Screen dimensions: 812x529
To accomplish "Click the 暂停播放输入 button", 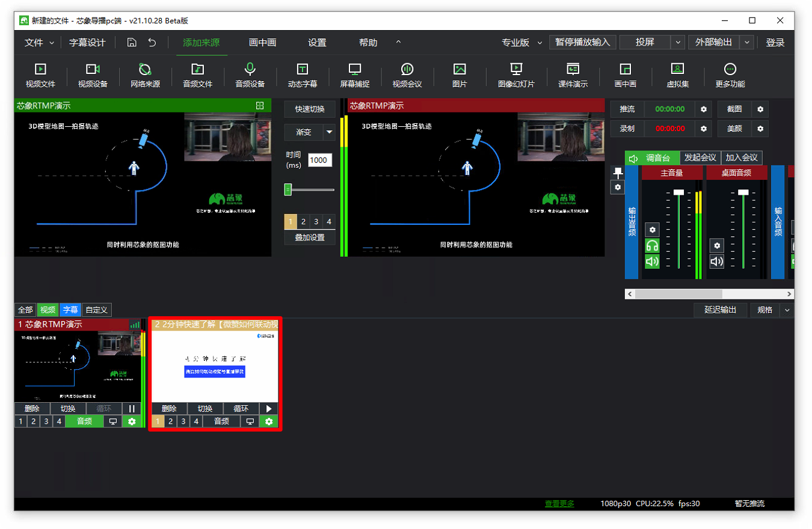I will [x=582, y=42].
